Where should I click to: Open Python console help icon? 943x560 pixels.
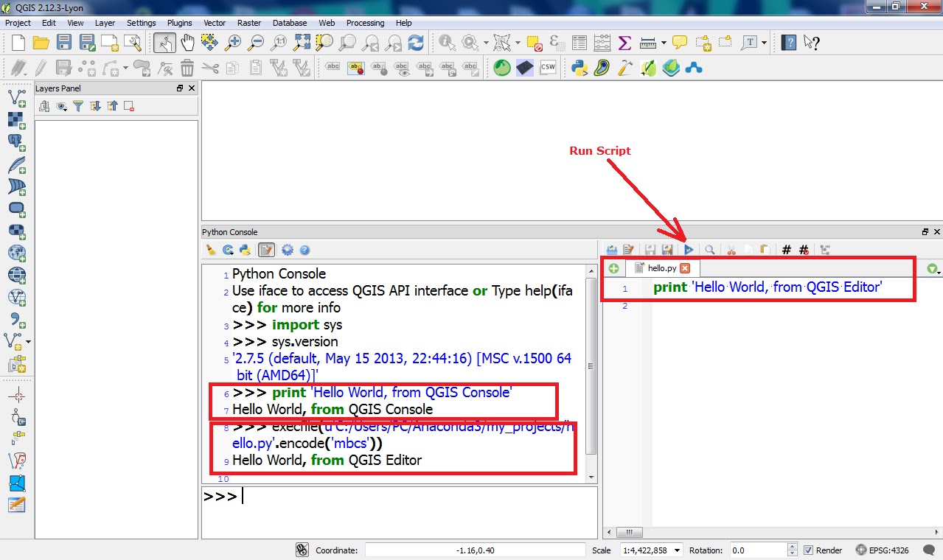pyautogui.click(x=305, y=250)
